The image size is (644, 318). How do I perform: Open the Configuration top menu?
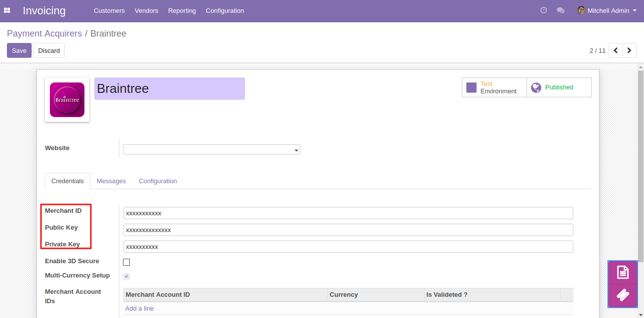point(225,10)
